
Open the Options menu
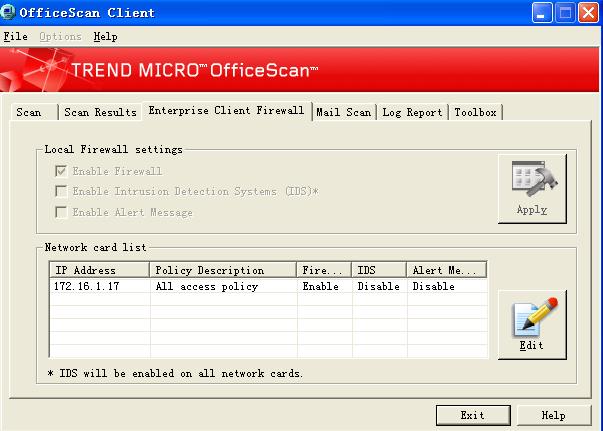[60, 37]
